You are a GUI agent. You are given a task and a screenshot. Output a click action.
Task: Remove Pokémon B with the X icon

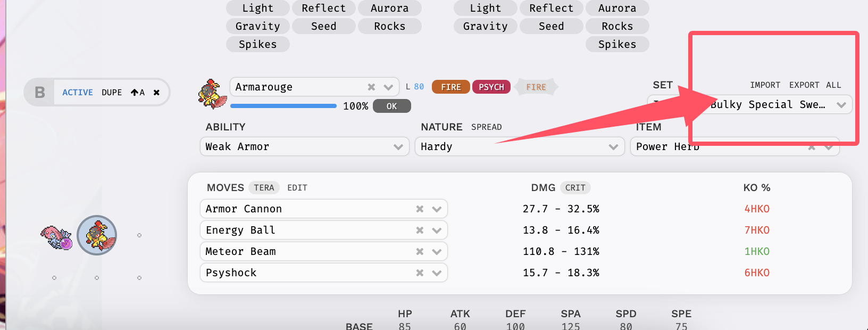coord(156,93)
